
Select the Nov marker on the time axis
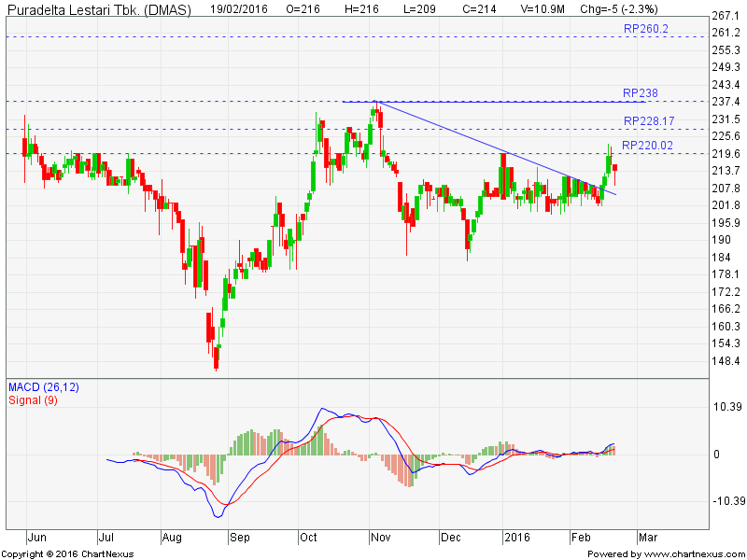(x=380, y=538)
